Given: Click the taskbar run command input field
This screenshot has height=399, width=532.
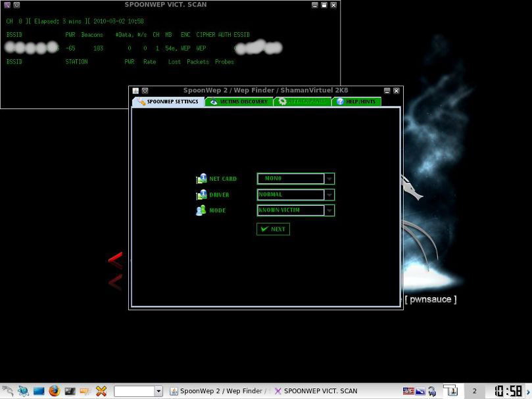Looking at the screenshot, I should pyautogui.click(x=134, y=391).
